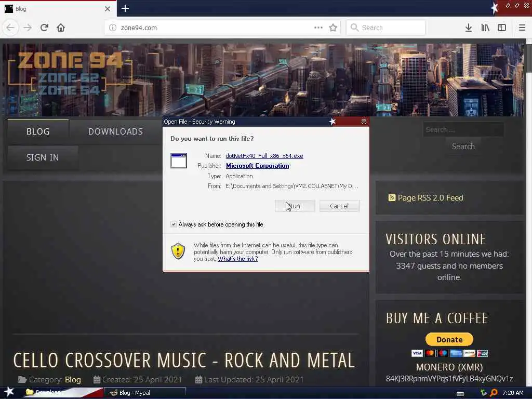Switch to Blog - Mypal taskbar button
Screen dimensions: 532x399
pos(144,393)
